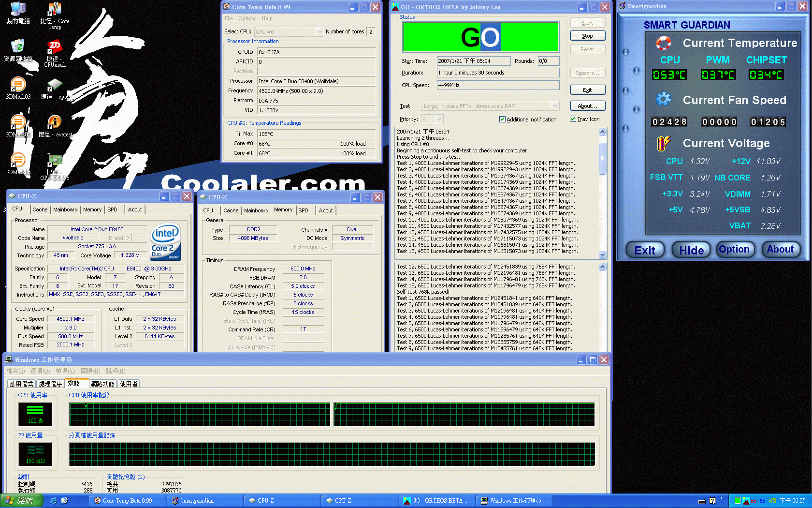Click the second quick launch icon after Internet Explorer
The width and height of the screenshot is (812, 508).
coord(64,501)
